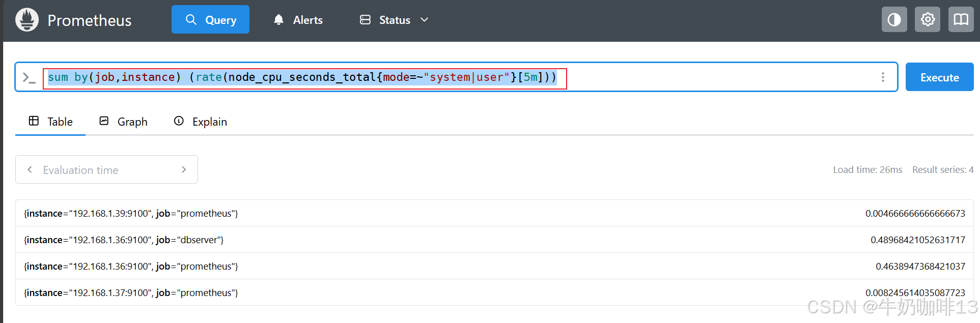Step evaluation time backward
Screen dimensions: 980x323
click(x=30, y=169)
